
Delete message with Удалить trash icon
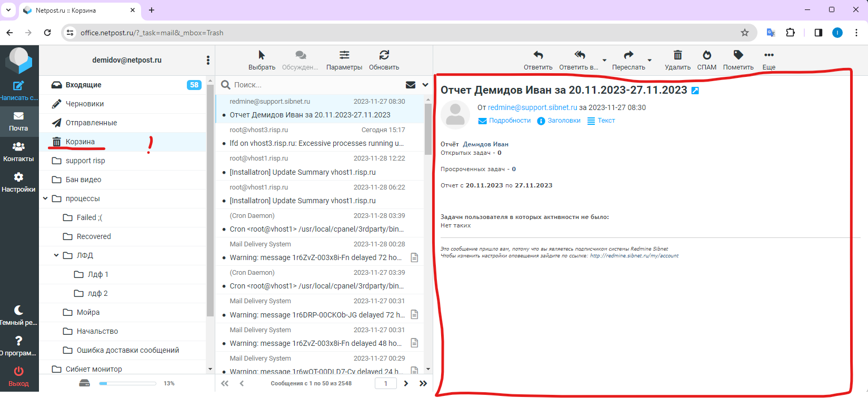click(677, 55)
